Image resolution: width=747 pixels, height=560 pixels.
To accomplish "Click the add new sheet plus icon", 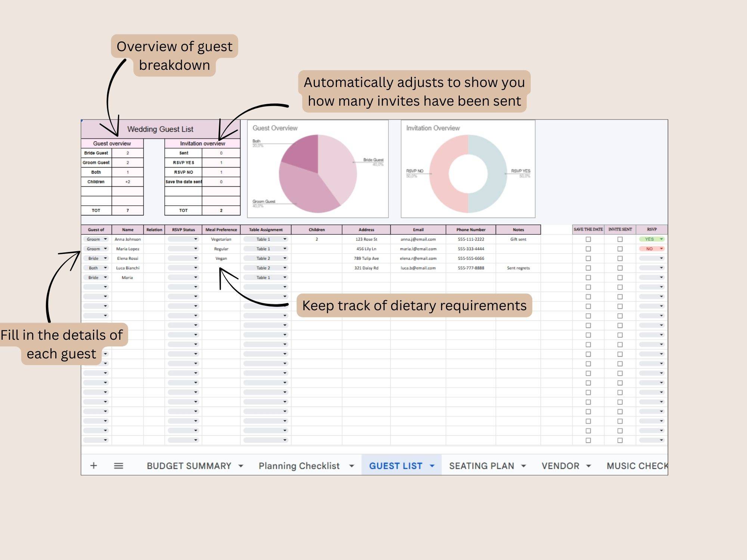I will point(94,466).
